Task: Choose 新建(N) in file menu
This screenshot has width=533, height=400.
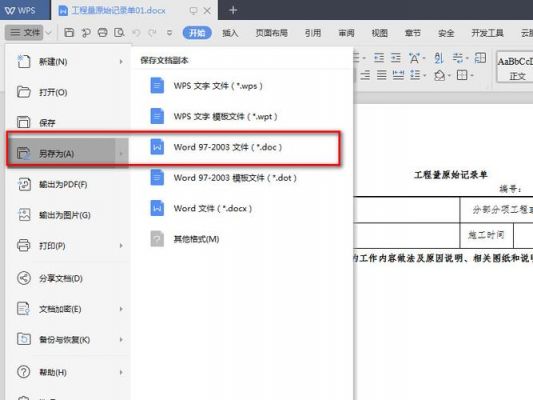Action: point(68,62)
